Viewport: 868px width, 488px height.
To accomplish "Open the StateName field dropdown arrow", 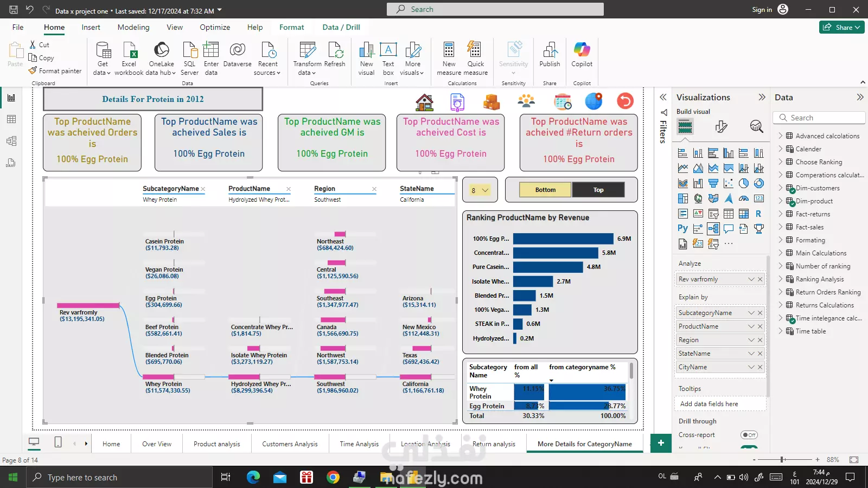I will click(x=751, y=354).
